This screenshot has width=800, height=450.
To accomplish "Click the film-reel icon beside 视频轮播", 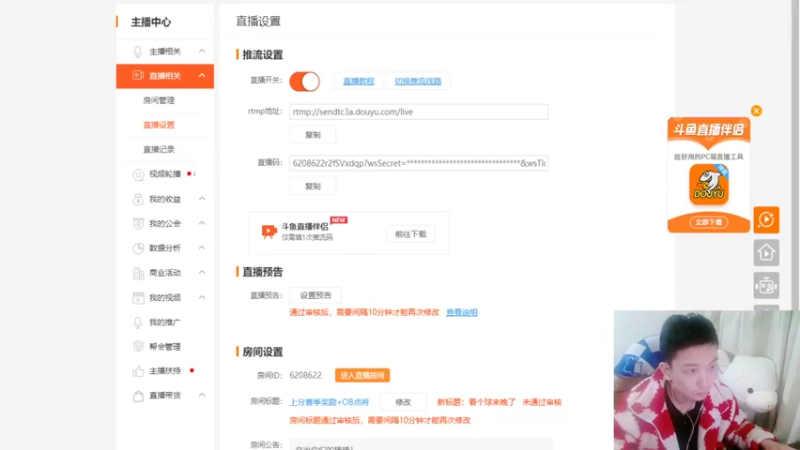I will coord(138,174).
